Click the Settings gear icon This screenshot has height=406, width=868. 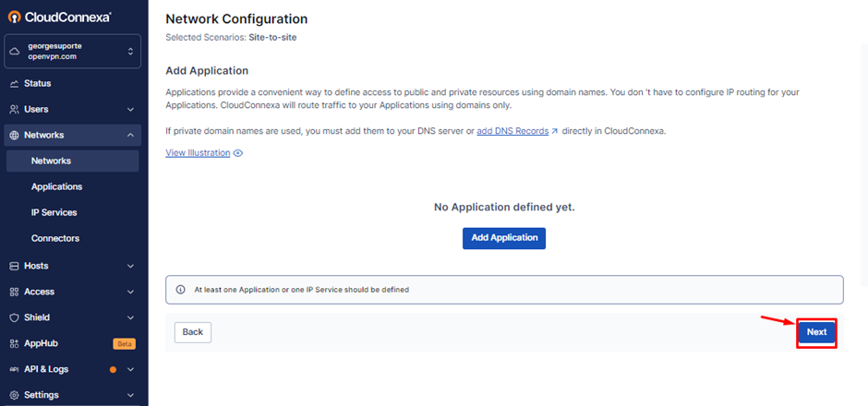[15, 396]
